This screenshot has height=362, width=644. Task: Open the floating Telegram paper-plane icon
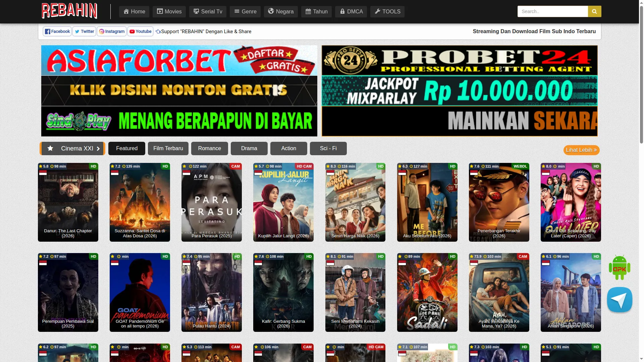(620, 300)
